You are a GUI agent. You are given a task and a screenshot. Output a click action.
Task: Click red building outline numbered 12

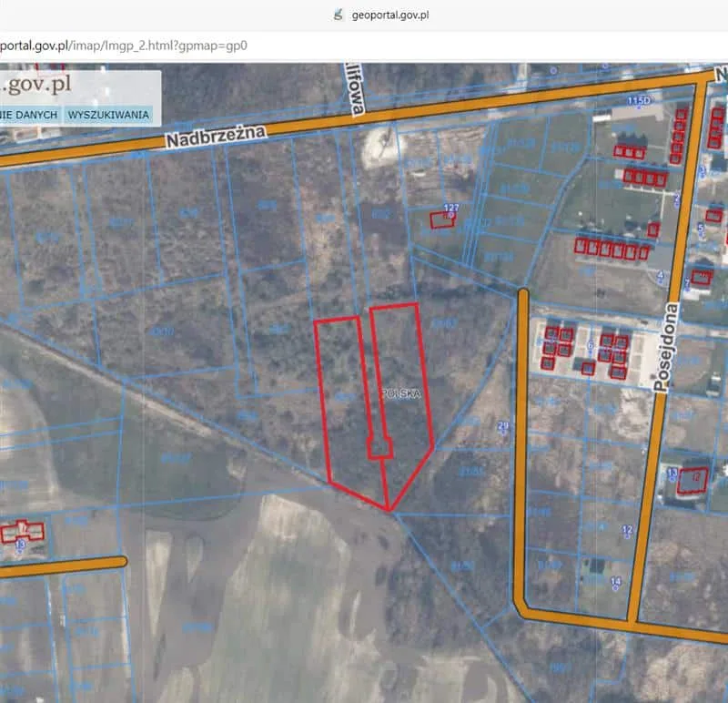coord(693,478)
